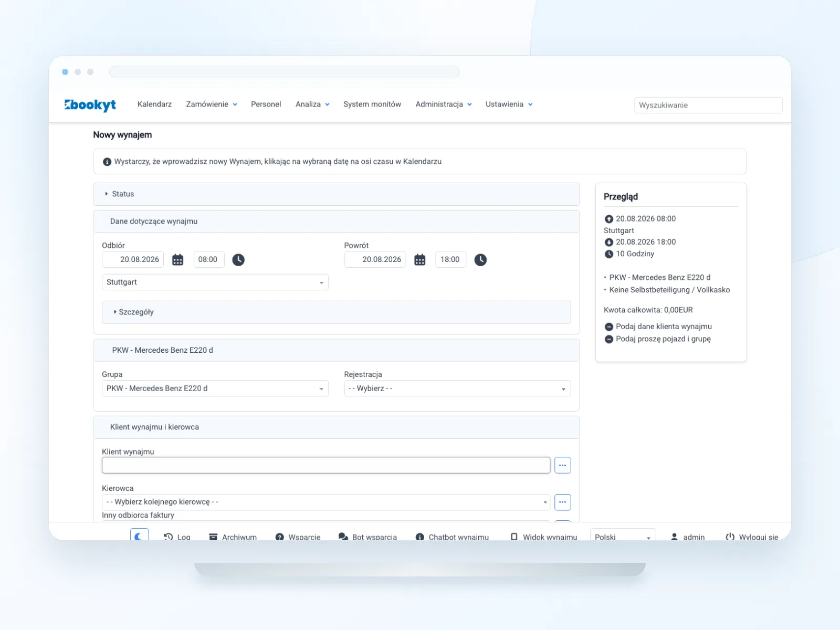Focus the Wyszukiwanie search box
Screen dimensions: 840x630
pos(708,105)
